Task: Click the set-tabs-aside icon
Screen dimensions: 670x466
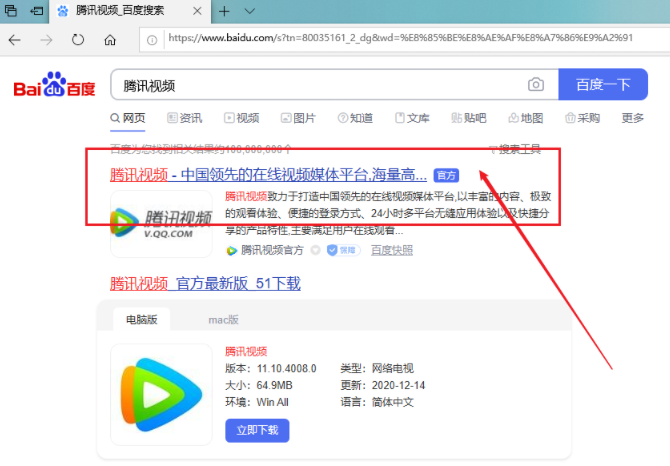Action: [37, 11]
